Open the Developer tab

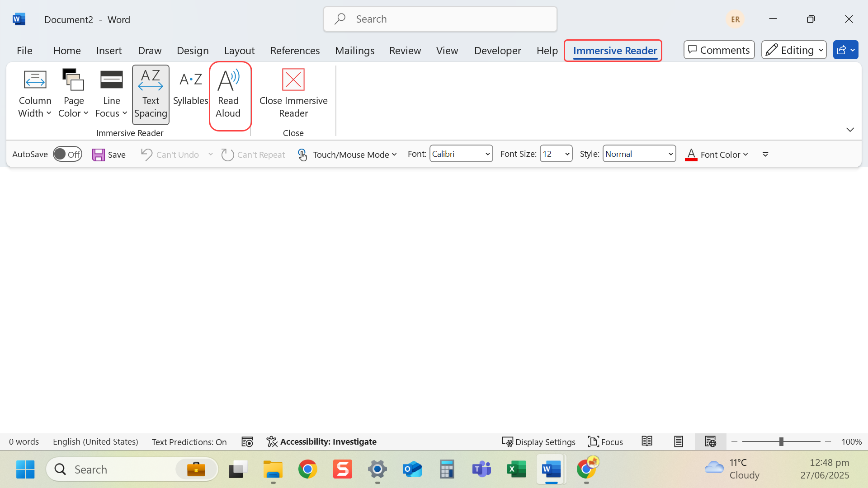click(x=497, y=50)
